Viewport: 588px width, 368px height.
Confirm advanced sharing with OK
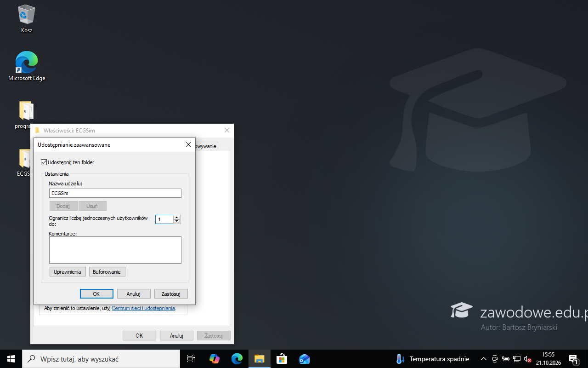pyautogui.click(x=96, y=294)
